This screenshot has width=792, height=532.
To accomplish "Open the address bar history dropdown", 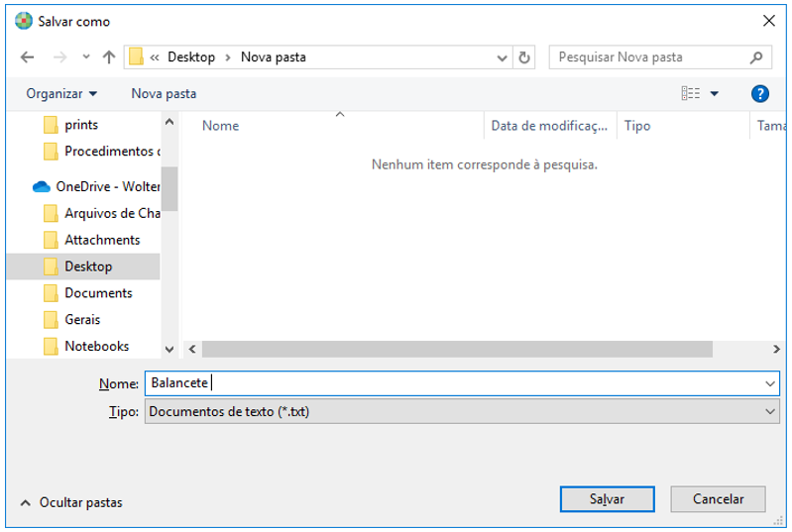I will click(502, 57).
